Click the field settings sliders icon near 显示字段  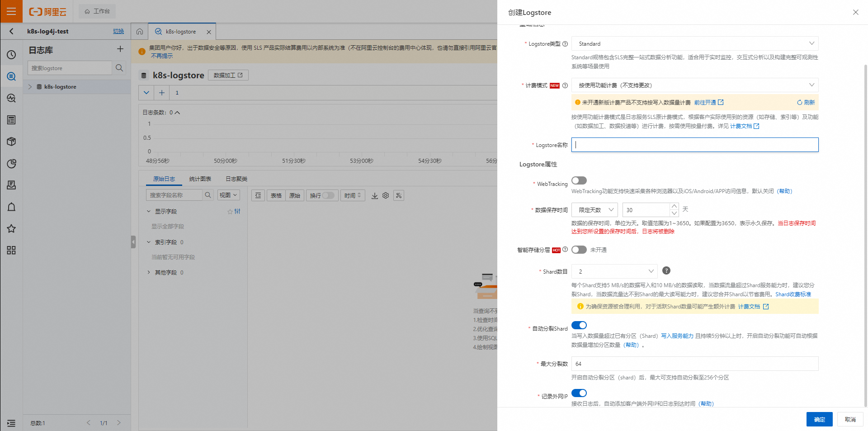coord(238,211)
